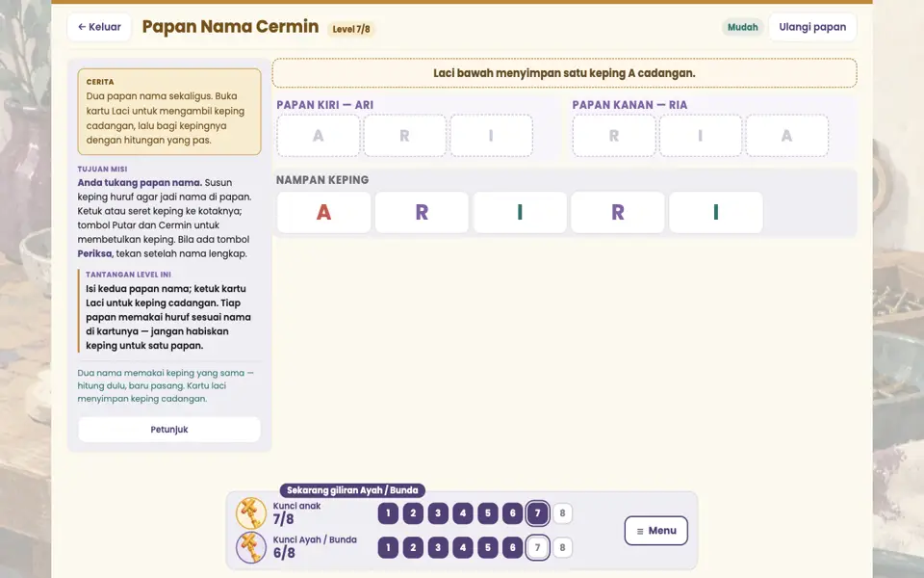Go to level 2 in Kunci anak row
Screen dimensions: 924x578
click(x=413, y=513)
